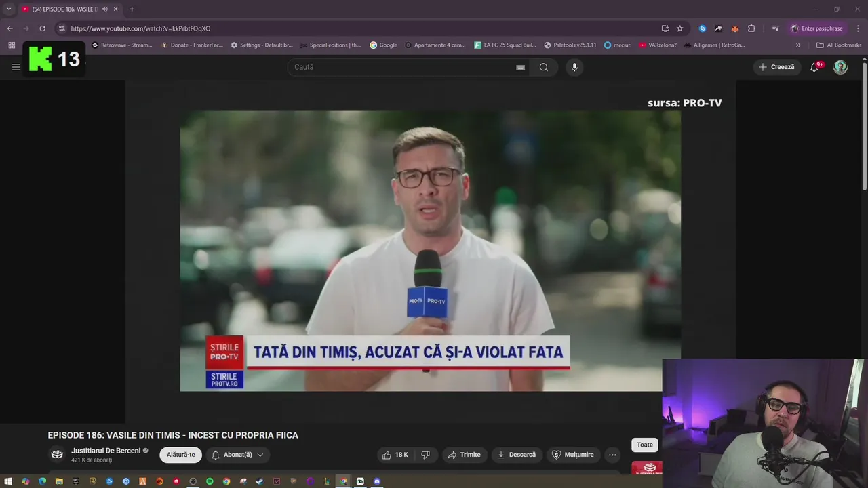
Task: Select the Toate filter chip
Action: point(645,445)
